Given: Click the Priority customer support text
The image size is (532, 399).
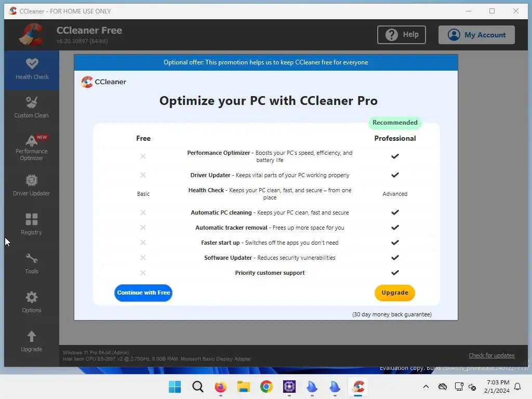Looking at the screenshot, I should (270, 273).
